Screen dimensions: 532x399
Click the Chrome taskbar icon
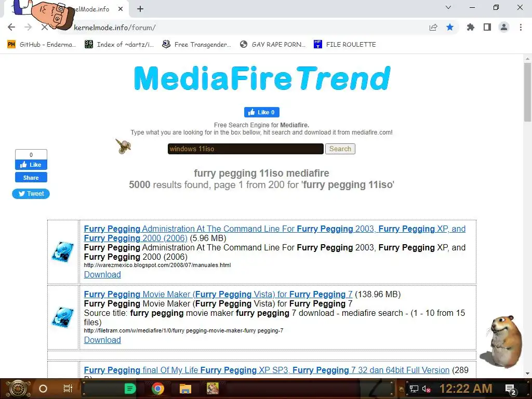[158, 389]
